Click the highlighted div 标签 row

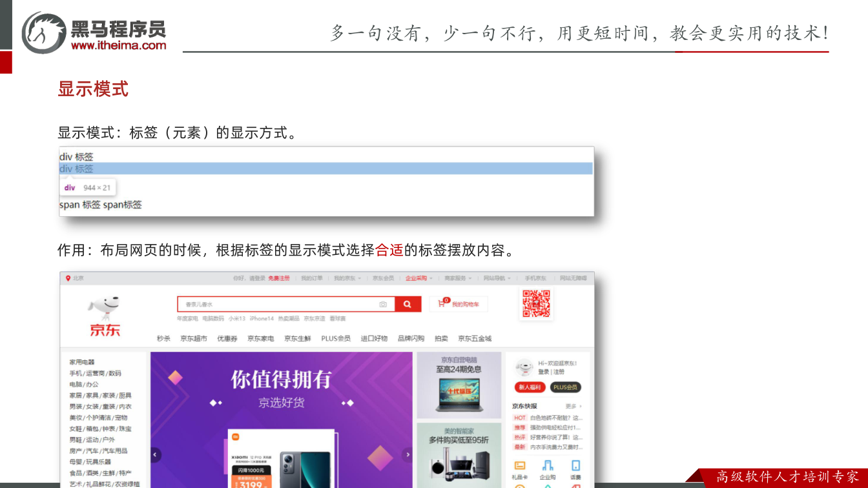point(326,168)
